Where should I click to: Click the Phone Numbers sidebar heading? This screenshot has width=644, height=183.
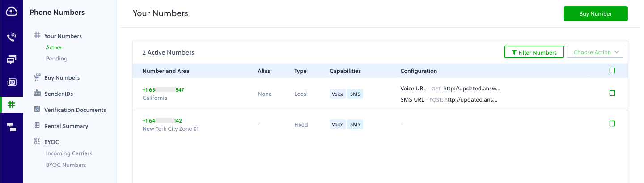[57, 13]
